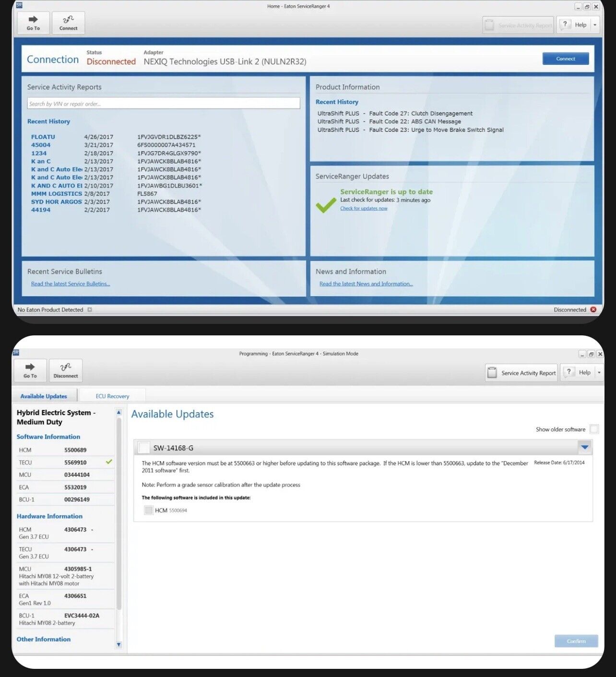Viewport: 616px width, 677px height.
Task: Expand Help dropdown arrow in Home window
Action: click(595, 24)
